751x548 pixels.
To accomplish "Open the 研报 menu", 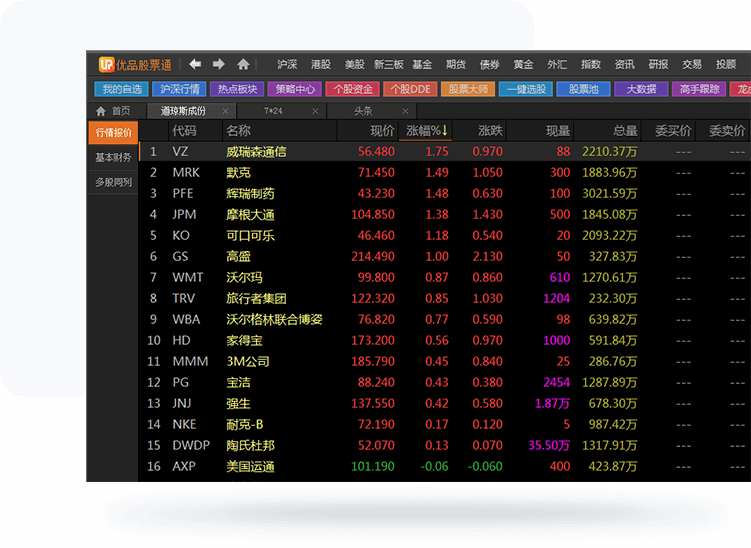I will point(658,64).
